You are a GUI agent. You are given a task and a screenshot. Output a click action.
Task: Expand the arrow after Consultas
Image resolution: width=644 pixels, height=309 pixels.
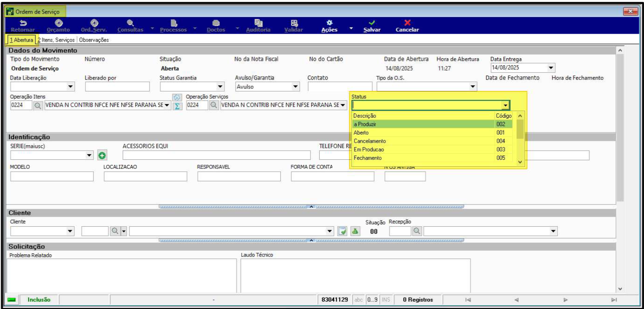coord(152,29)
